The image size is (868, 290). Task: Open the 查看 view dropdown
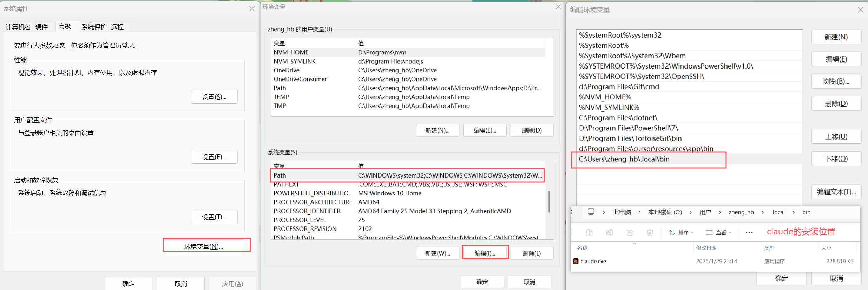pos(719,233)
